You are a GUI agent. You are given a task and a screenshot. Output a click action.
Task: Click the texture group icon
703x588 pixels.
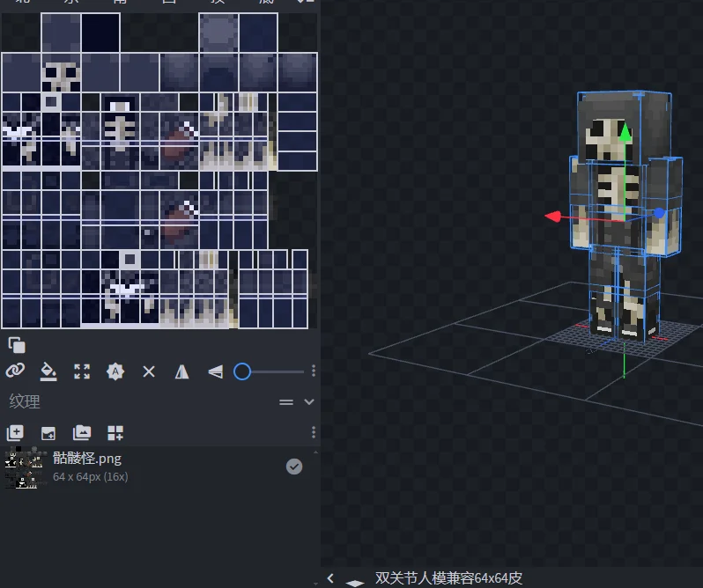point(82,432)
